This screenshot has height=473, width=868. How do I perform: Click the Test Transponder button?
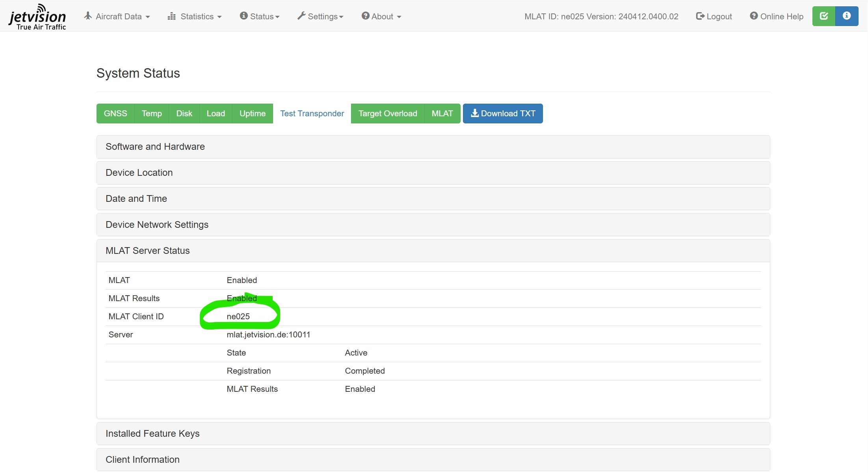(x=312, y=114)
